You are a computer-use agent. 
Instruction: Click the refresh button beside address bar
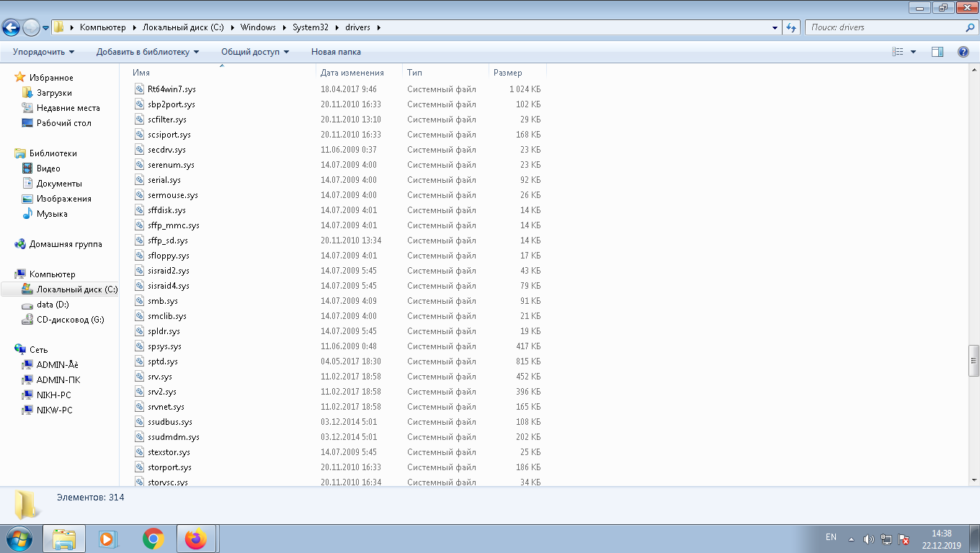791,27
